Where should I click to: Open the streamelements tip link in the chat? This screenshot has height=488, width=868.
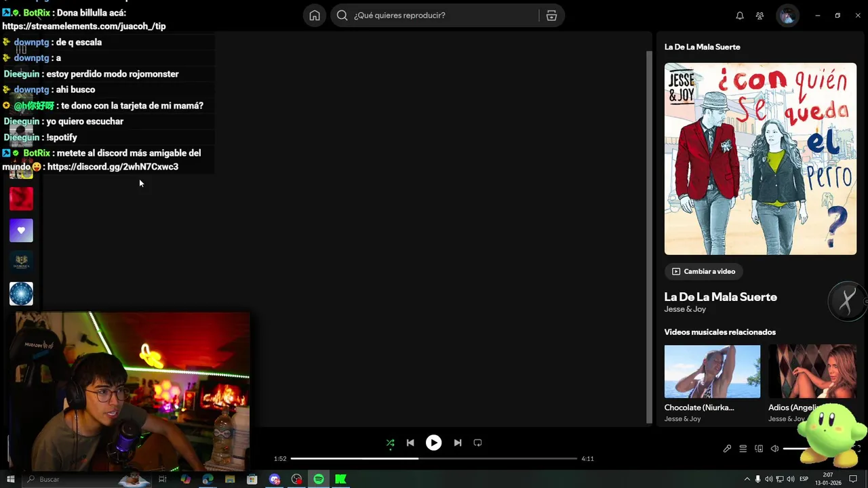tap(84, 26)
